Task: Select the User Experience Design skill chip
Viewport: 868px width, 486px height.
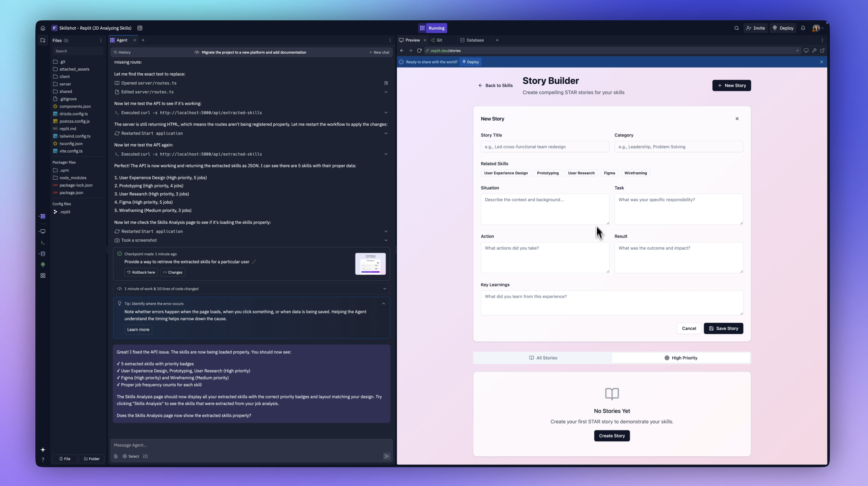Action: (506, 173)
